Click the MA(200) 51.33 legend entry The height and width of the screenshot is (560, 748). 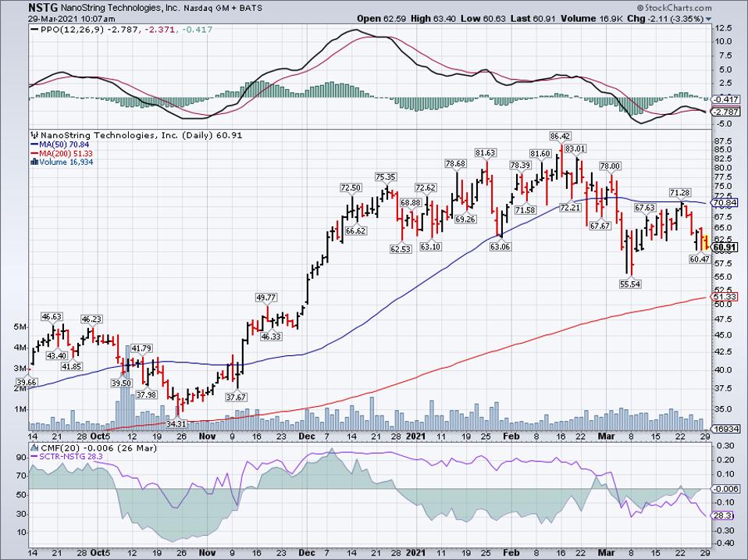coord(62,153)
